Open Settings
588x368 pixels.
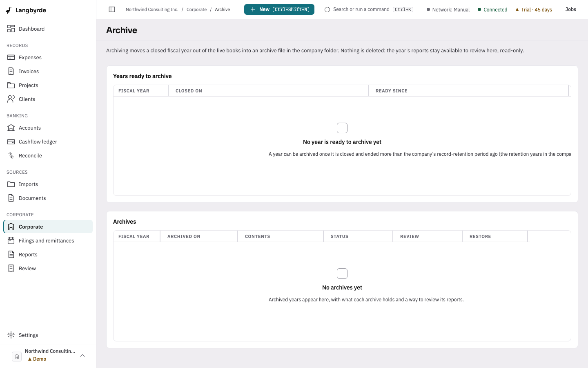tap(48, 335)
